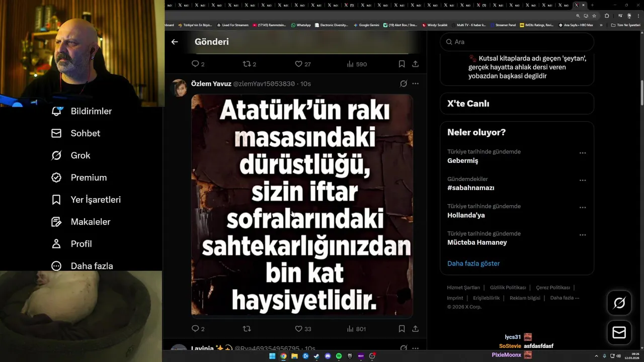Go back with the Gönderi back arrow

[x=175, y=42]
